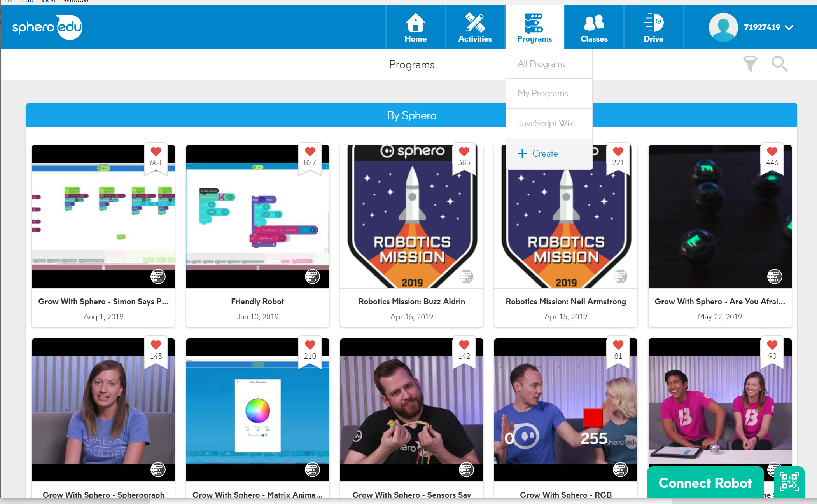
Task: Click the user profile avatar
Action: (723, 28)
